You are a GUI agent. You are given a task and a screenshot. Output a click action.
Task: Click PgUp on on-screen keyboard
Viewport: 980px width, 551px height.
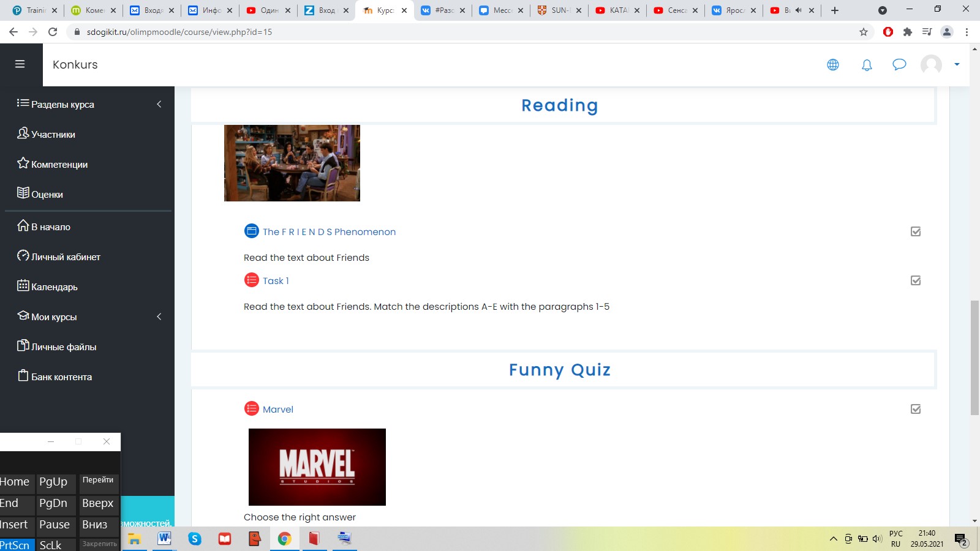tap(56, 482)
